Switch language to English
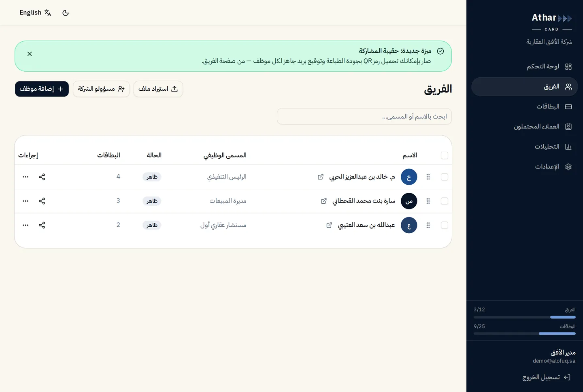583x392 pixels. point(36,13)
